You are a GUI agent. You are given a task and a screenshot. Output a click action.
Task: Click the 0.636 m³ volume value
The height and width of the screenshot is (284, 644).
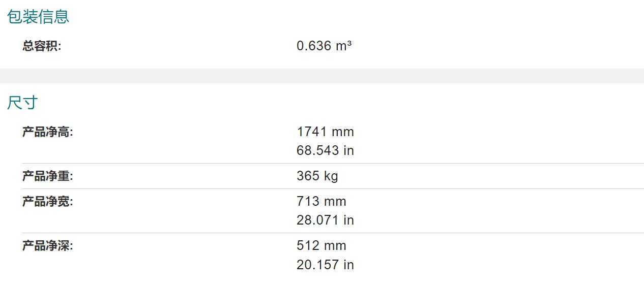[324, 46]
